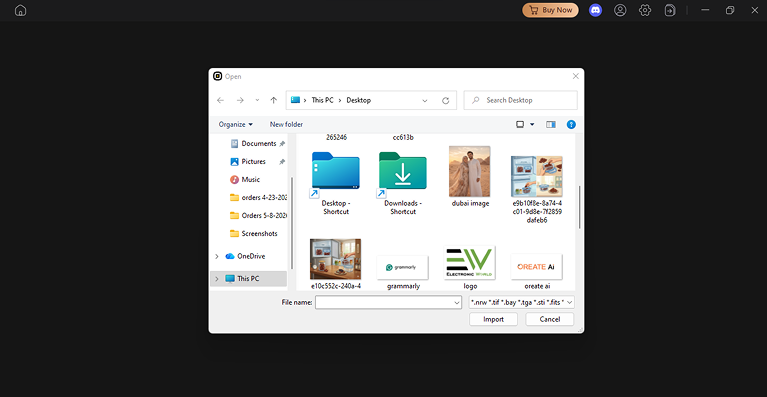Click Desktop in the address path
This screenshot has height=397, width=767.
(359, 100)
